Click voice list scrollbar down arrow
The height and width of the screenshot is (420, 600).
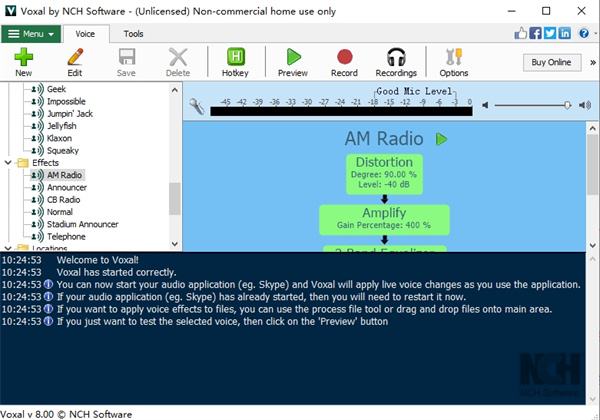pyautogui.click(x=175, y=244)
